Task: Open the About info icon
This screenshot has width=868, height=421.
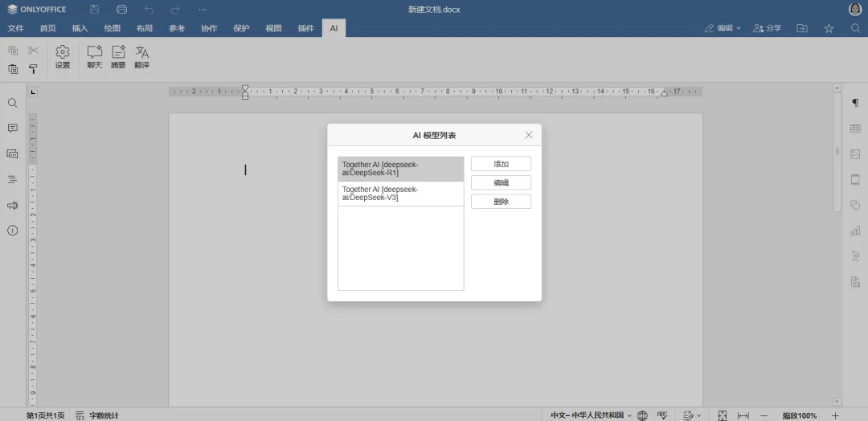Action: click(13, 231)
